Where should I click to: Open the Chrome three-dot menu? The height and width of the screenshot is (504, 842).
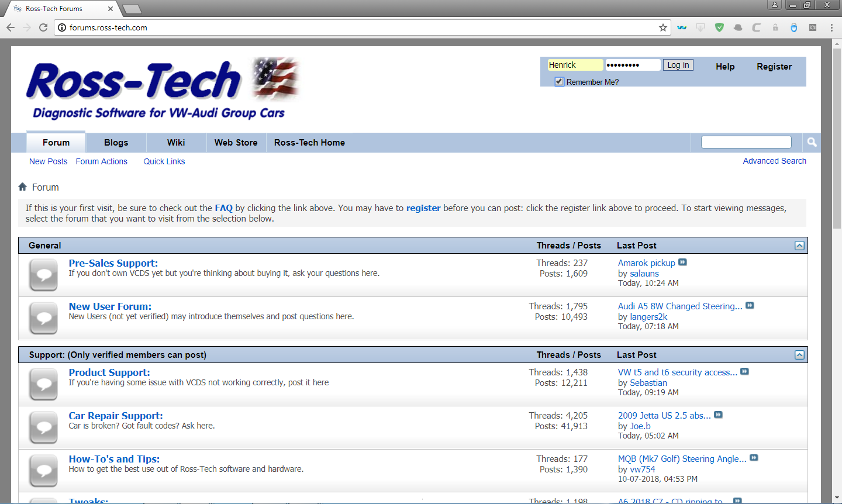point(831,27)
